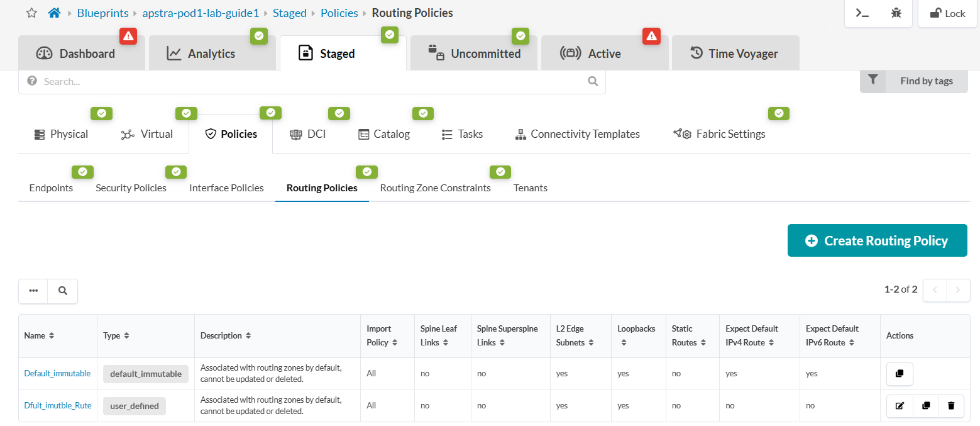
Task: Click the table search magnifier icon
Action: tap(63, 291)
